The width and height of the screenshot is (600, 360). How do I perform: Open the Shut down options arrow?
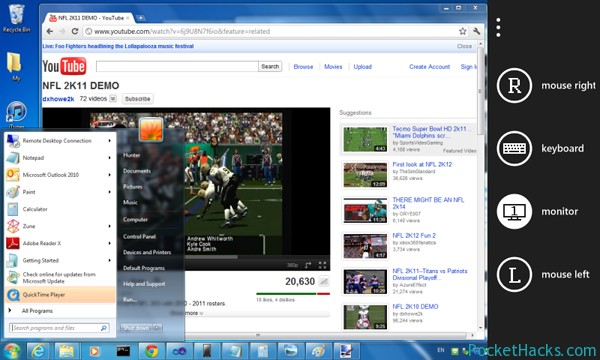point(157,328)
